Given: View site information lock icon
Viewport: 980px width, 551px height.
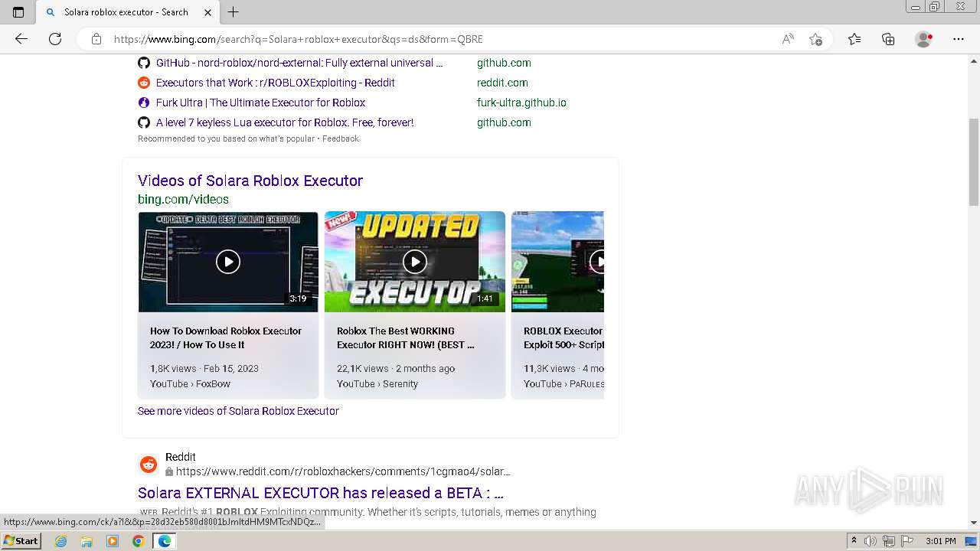Looking at the screenshot, I should 96,39.
